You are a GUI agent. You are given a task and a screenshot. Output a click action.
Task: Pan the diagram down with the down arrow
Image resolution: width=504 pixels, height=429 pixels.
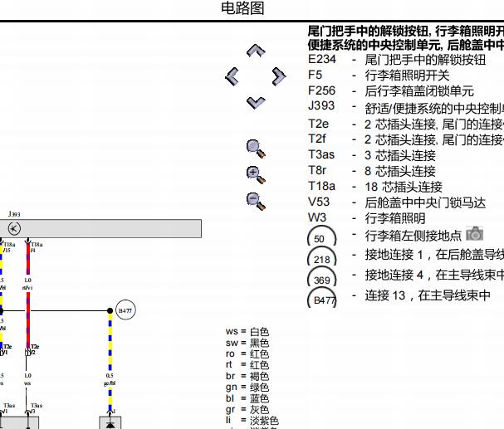256,103
